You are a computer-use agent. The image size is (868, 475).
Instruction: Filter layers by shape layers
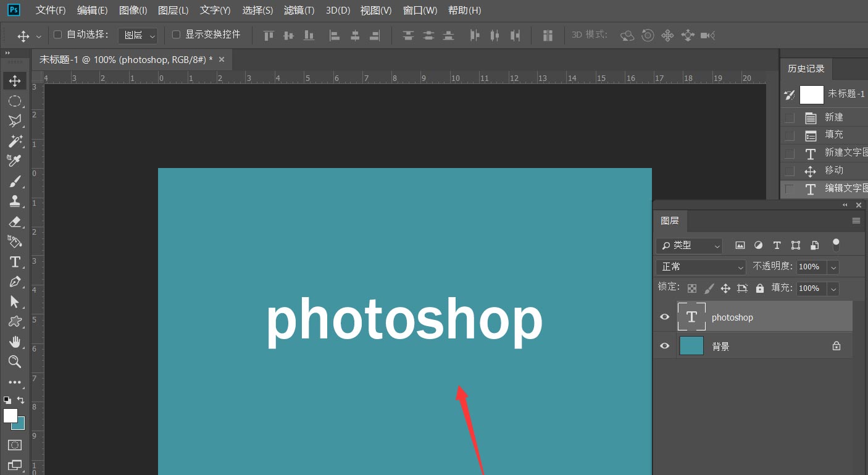pos(796,245)
